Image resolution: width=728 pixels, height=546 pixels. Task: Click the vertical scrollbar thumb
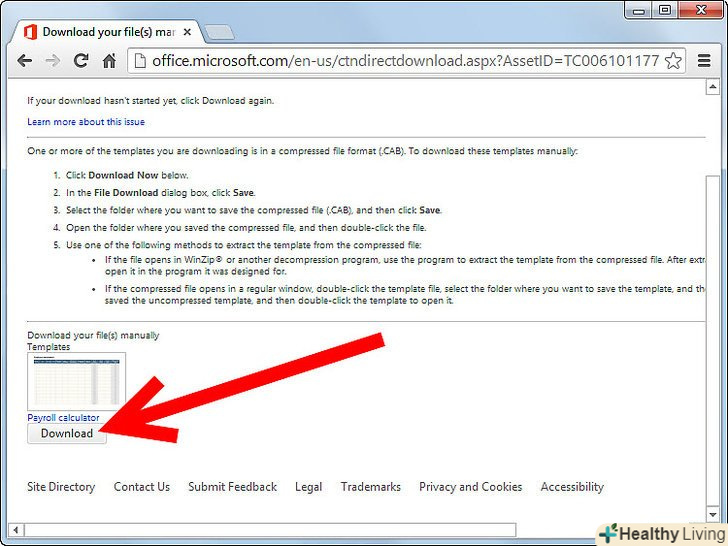[713, 341]
